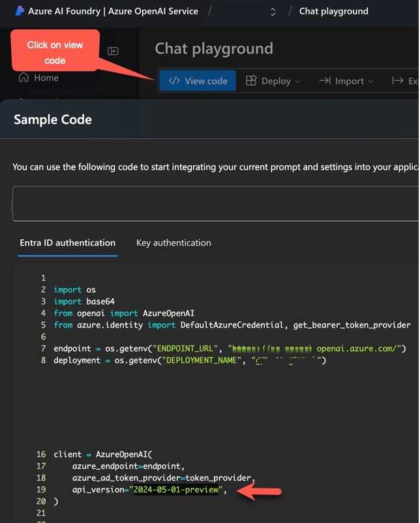Open the resource switcher up-down chevron
The height and width of the screenshot is (523, 420).
273,12
